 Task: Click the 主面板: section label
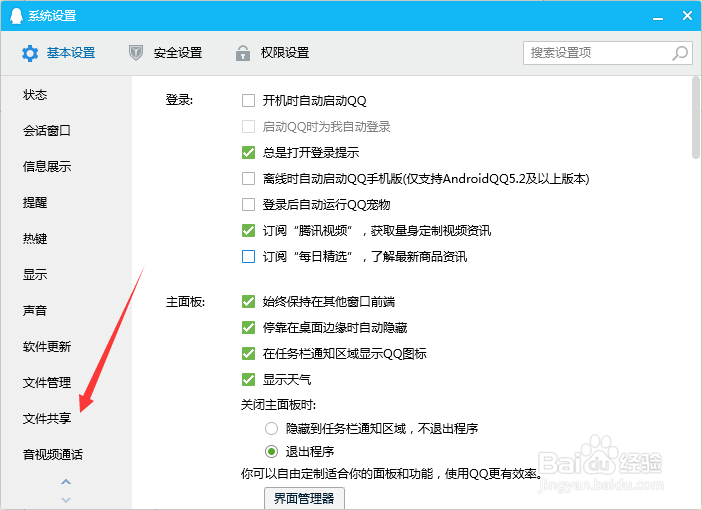point(185,302)
